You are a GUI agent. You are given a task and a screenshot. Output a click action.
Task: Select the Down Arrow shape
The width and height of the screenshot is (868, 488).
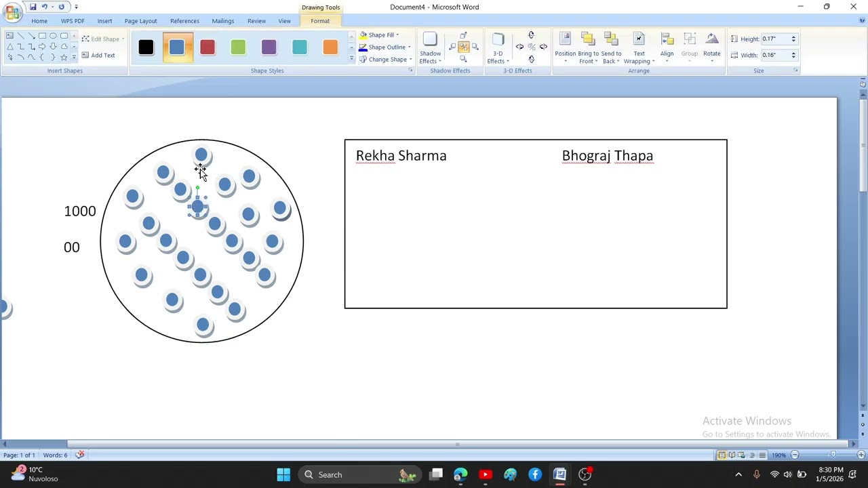tap(53, 47)
